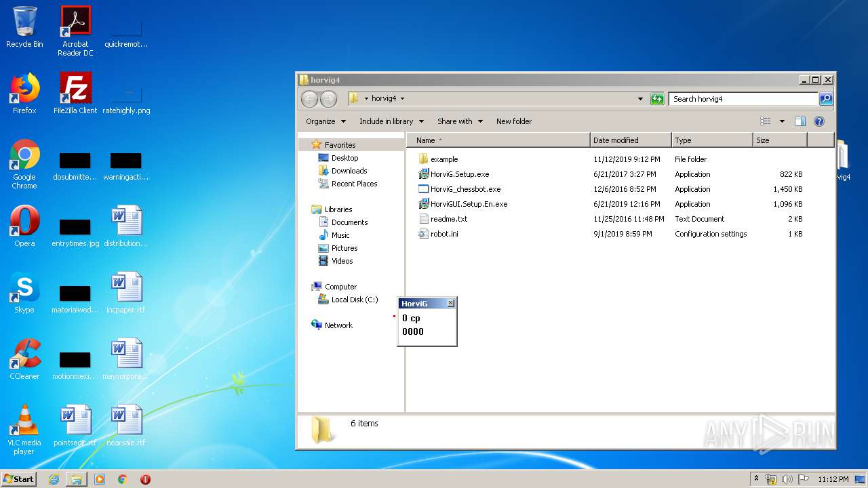Image resolution: width=868 pixels, height=488 pixels.
Task: Expand views options dropdown arrow
Action: click(x=781, y=121)
